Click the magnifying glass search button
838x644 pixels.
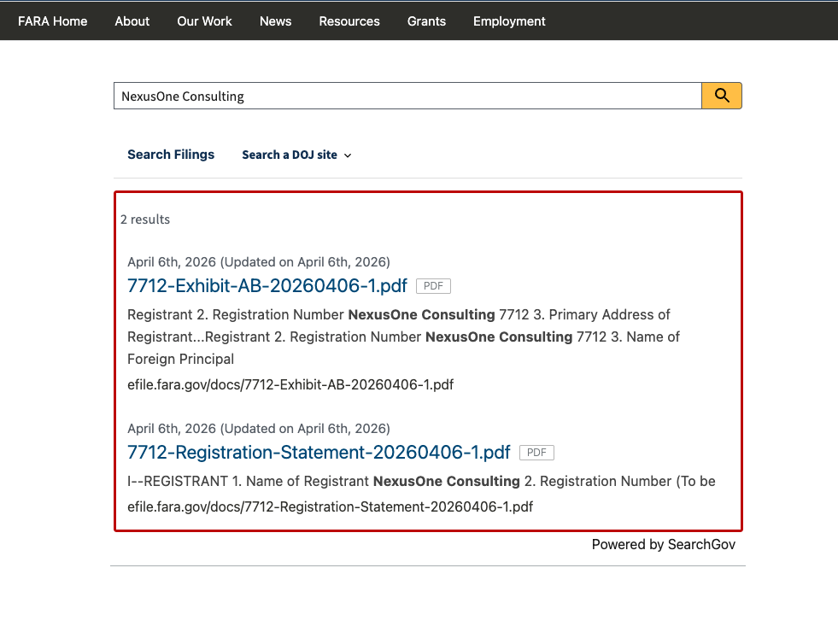pos(721,96)
